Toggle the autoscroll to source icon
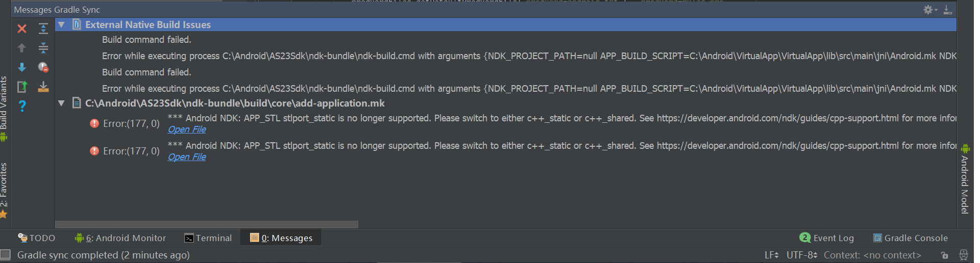The height and width of the screenshot is (263, 980). coord(43,87)
